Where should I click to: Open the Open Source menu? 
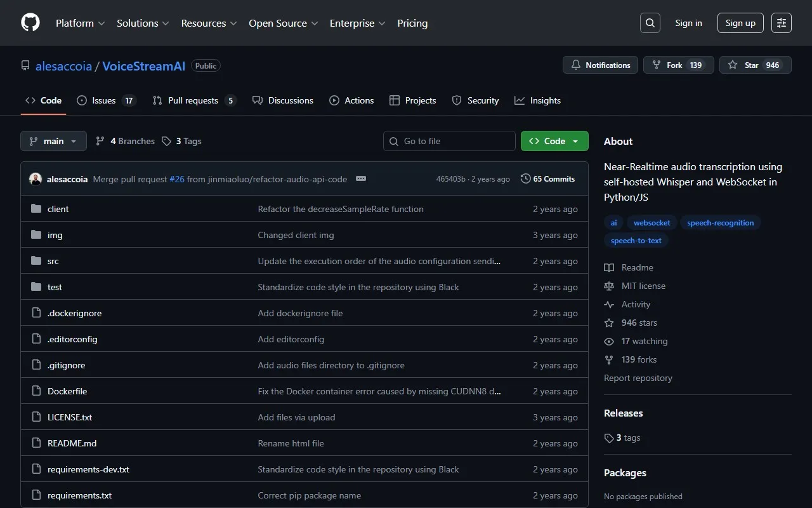[x=283, y=23]
